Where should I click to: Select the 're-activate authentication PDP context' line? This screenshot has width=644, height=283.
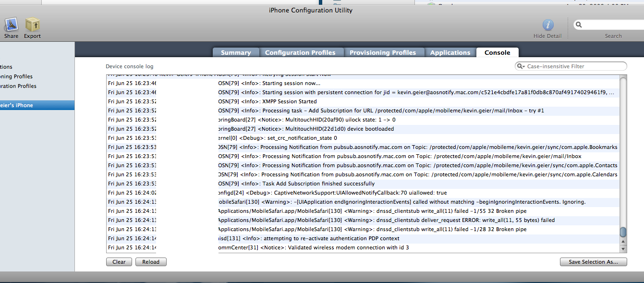click(x=363, y=238)
